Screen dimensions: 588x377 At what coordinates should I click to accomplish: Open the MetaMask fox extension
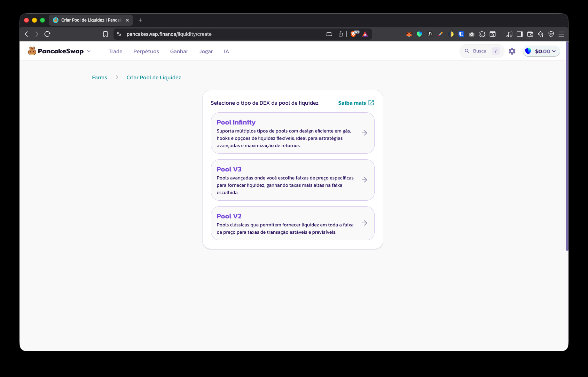(409, 34)
